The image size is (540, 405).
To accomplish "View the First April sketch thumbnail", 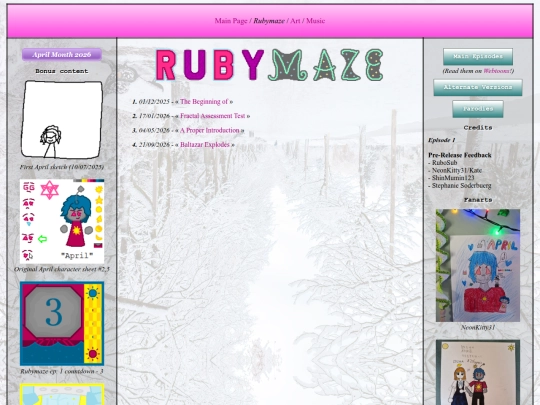I will (62, 120).
